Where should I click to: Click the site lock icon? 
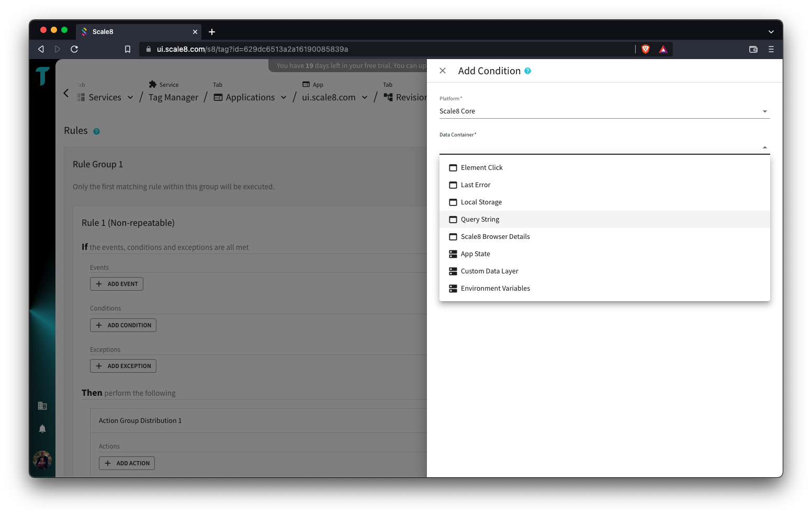coord(149,49)
